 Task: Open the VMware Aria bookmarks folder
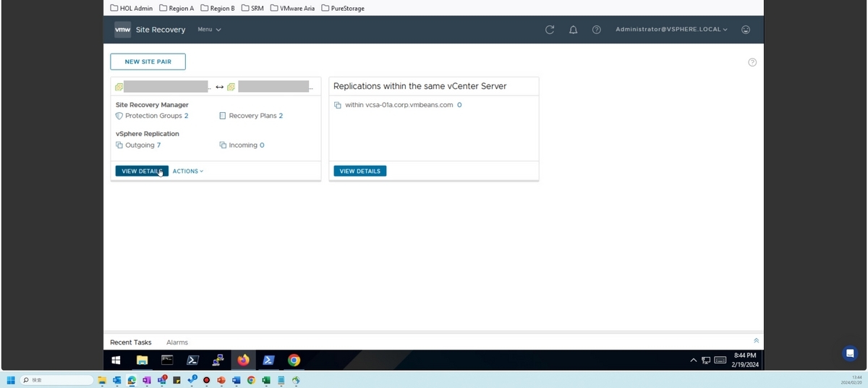(x=292, y=8)
